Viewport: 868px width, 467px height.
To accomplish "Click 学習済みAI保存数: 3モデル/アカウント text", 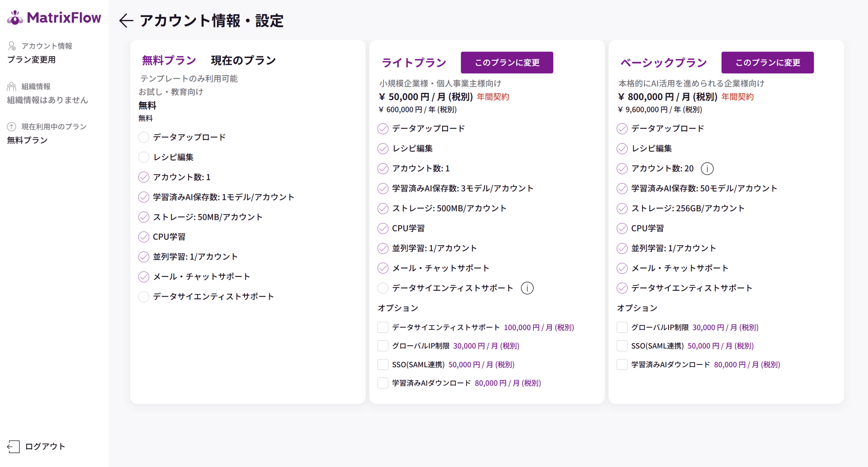I will click(x=462, y=188).
